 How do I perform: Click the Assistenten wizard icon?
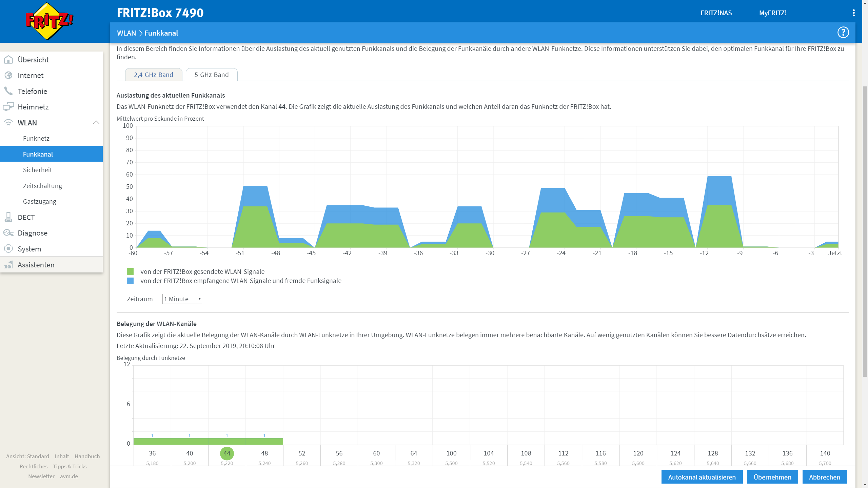(8, 265)
